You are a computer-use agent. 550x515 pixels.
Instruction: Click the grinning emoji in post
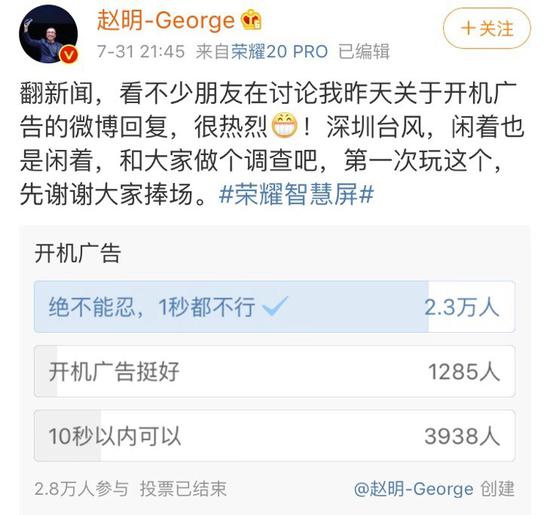click(285, 126)
